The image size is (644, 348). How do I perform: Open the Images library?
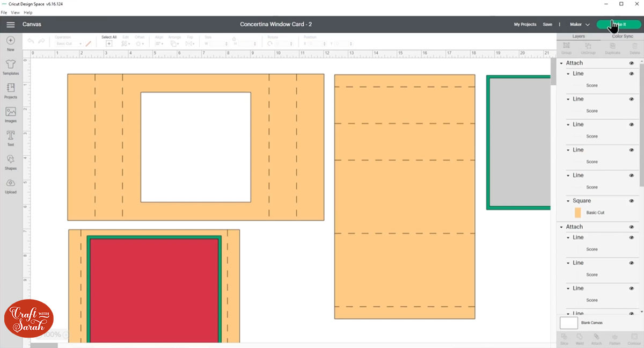click(x=11, y=114)
